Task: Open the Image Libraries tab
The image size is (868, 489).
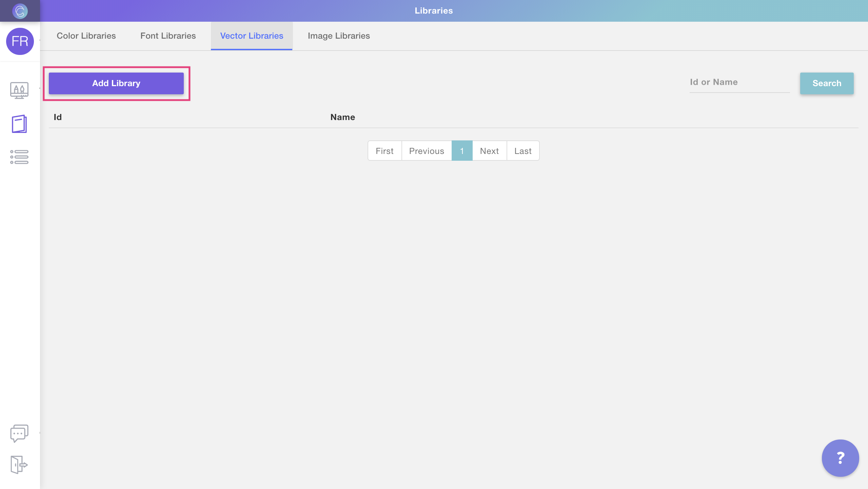Action: coord(339,36)
